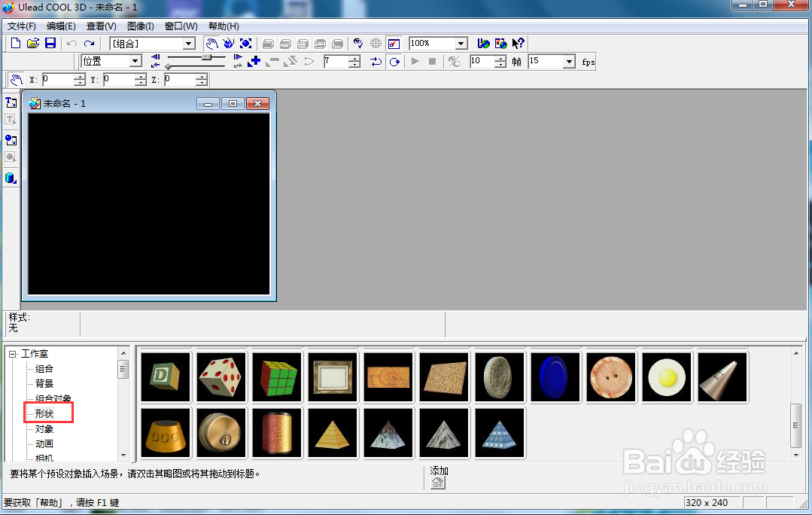This screenshot has width=812, height=515.
Task: Select 对象 in the studio tree
Action: click(x=44, y=429)
